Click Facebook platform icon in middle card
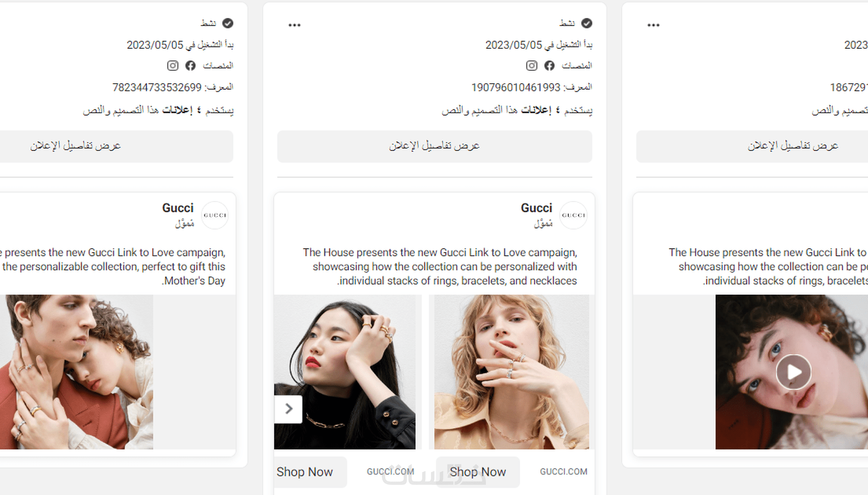Viewport: 868px width, 495px height. tap(549, 66)
